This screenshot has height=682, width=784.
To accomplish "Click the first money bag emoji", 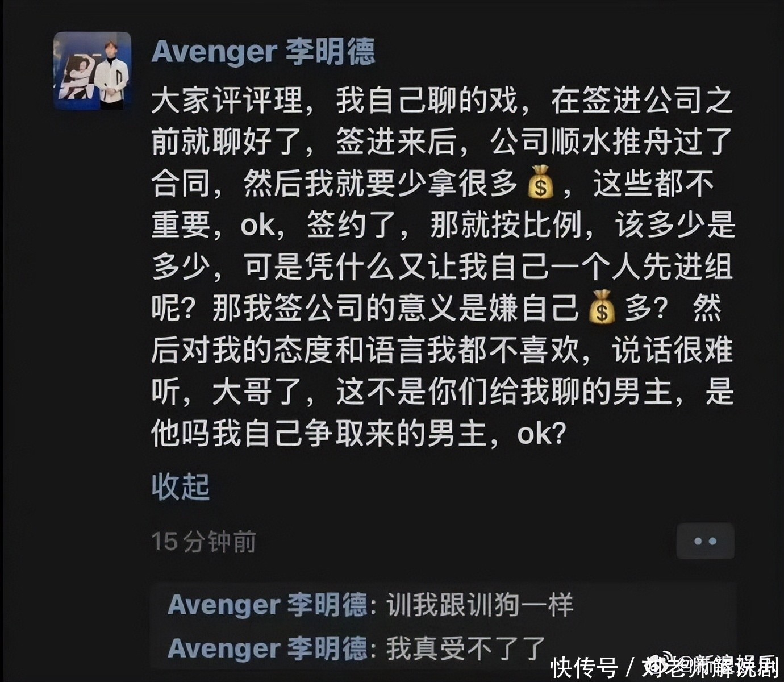I will pyautogui.click(x=540, y=183).
